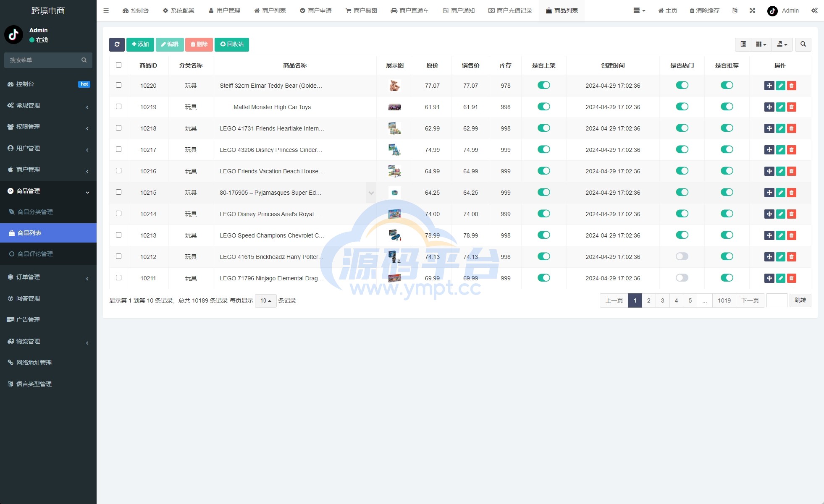
Task: Open the column visibility grid dropdown
Action: [761, 44]
